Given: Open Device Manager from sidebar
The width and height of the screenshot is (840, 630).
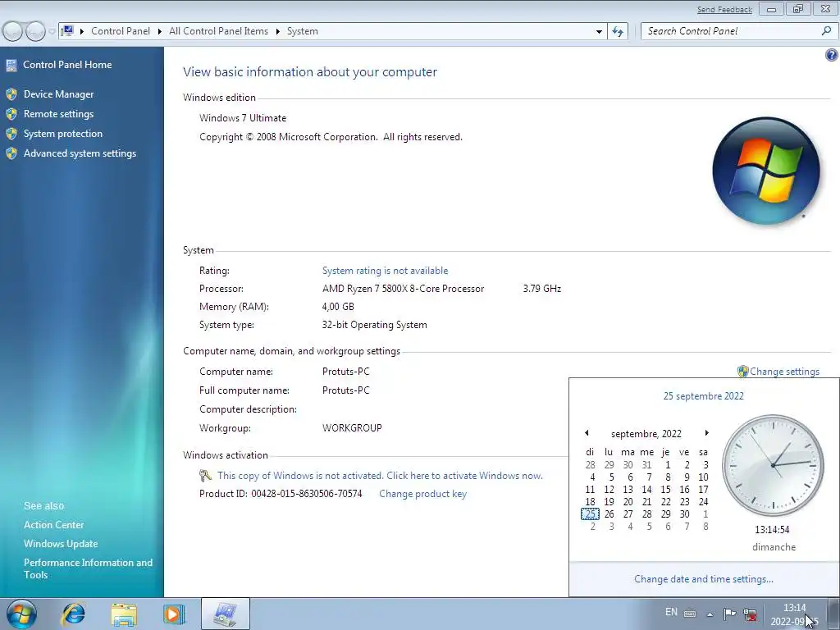Looking at the screenshot, I should coord(58,94).
